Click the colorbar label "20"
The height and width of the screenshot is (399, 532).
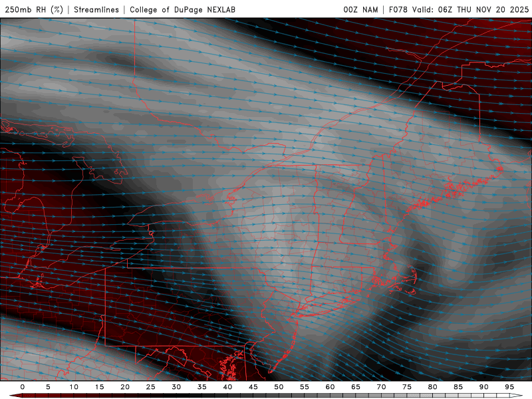(125, 387)
